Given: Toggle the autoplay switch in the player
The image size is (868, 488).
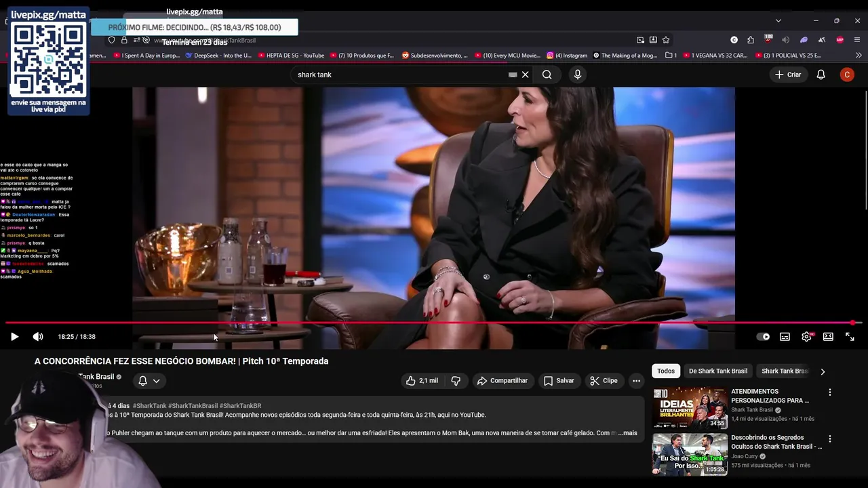Looking at the screenshot, I should [763, 337].
